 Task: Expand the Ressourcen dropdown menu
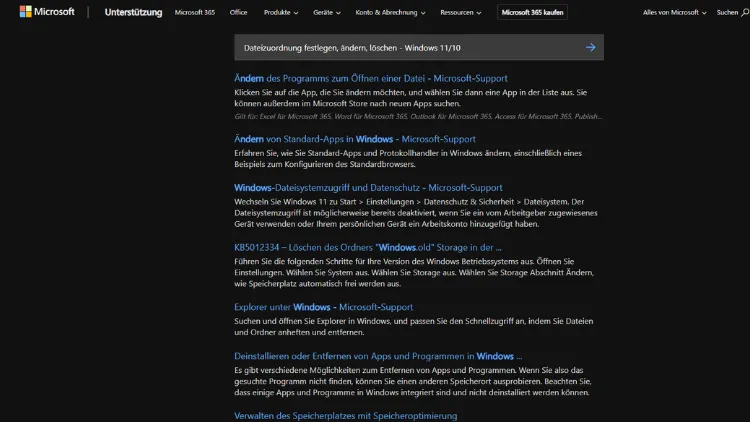(461, 12)
